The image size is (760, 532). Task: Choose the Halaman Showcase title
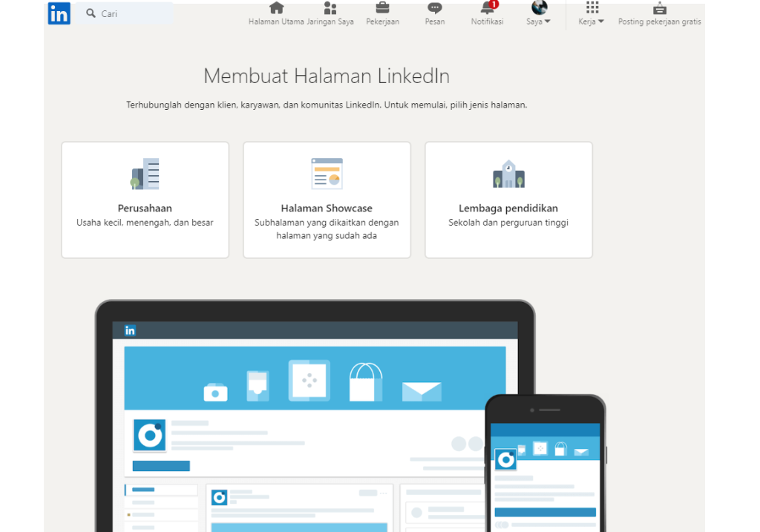point(327,208)
